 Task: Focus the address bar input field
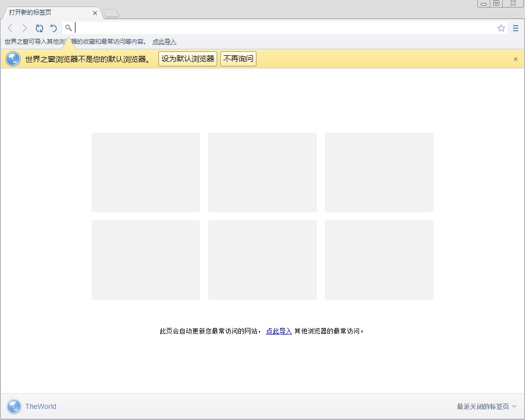pos(285,28)
